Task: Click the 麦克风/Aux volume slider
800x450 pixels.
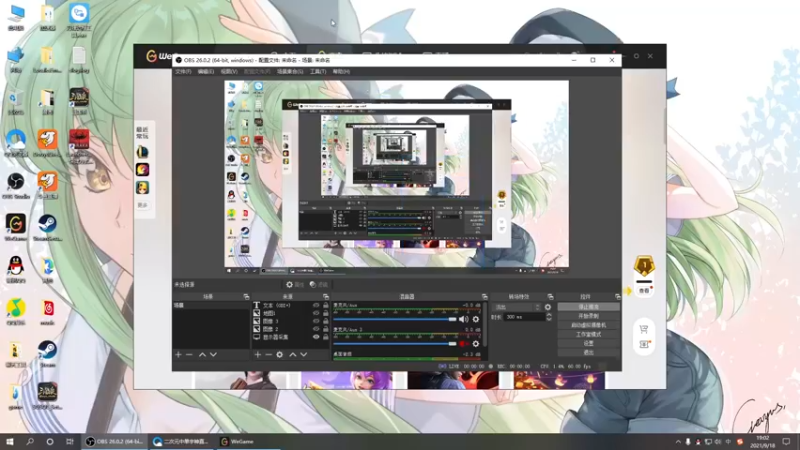Action: click(394, 319)
